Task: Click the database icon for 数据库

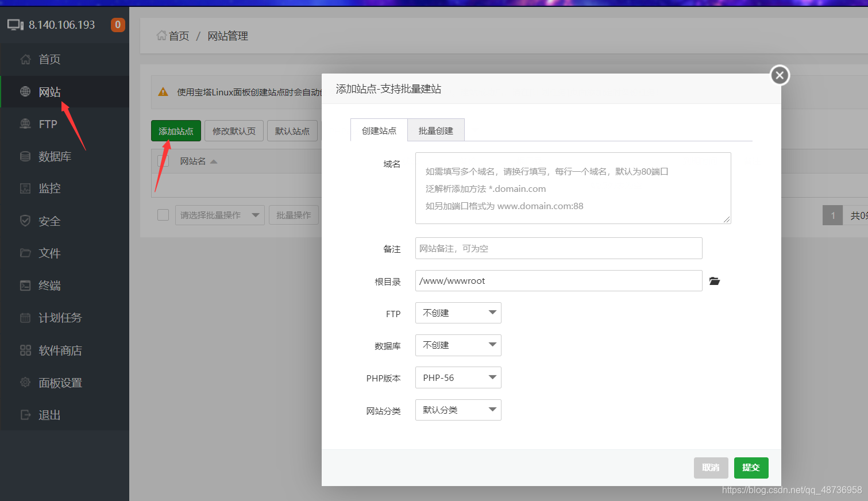Action: click(25, 156)
